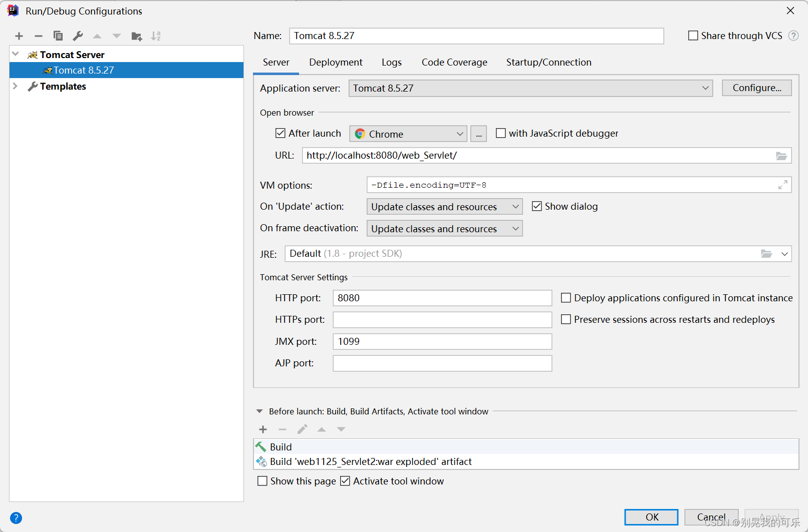This screenshot has height=532, width=808.
Task: Enable Deploy applications configured in Tomcat instance
Action: (566, 298)
